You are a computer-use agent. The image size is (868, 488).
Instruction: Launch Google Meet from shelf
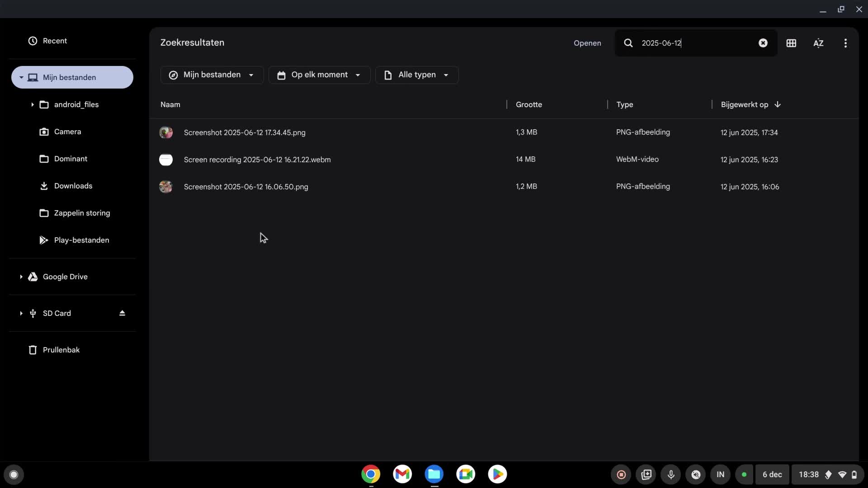click(x=466, y=474)
